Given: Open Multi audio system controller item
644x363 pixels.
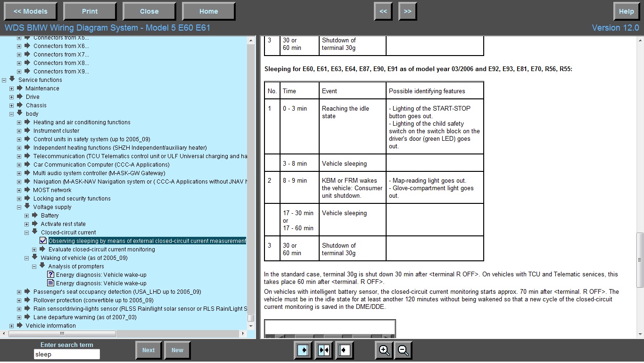Looking at the screenshot, I should coord(99,173).
